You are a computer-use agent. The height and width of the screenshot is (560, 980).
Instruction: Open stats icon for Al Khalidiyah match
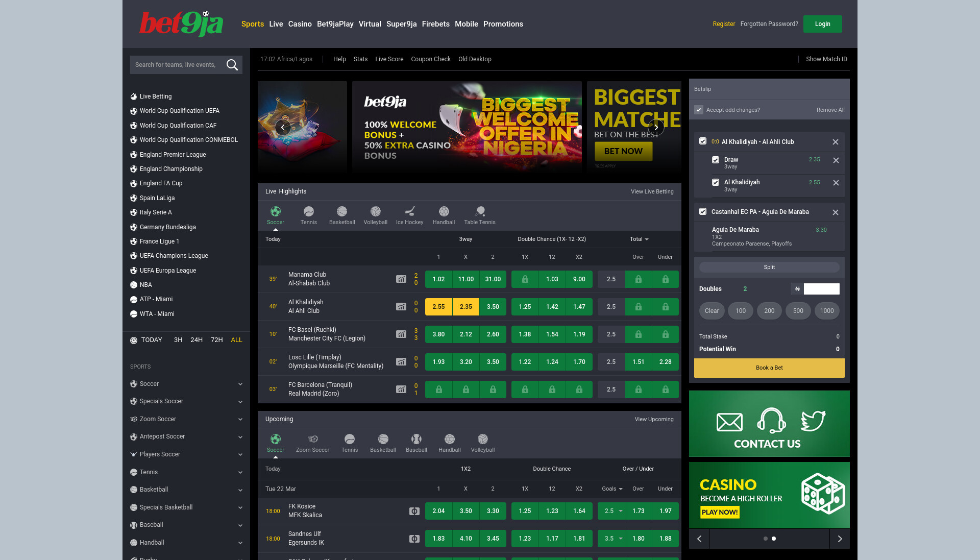click(401, 307)
